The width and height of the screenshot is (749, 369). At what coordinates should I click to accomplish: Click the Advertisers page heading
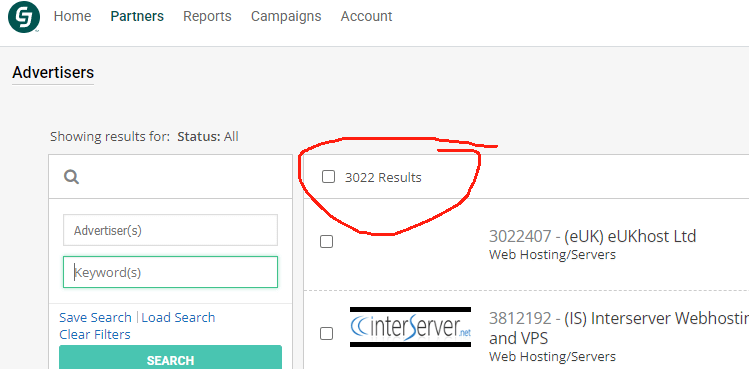pos(53,73)
